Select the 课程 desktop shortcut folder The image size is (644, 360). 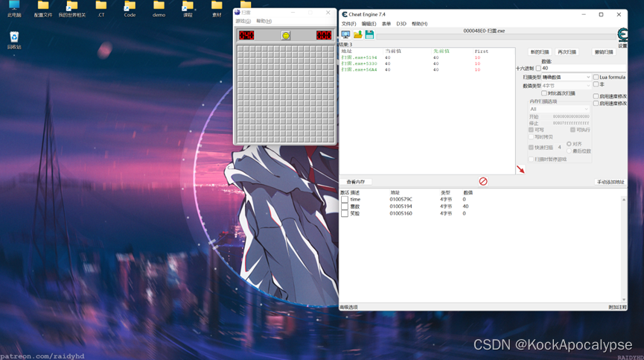coord(188,9)
